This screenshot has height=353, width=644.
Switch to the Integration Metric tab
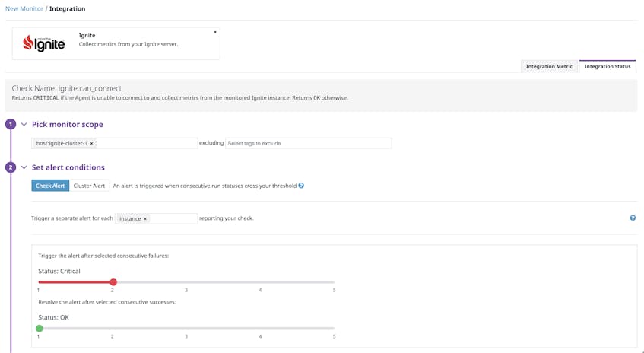(549, 67)
